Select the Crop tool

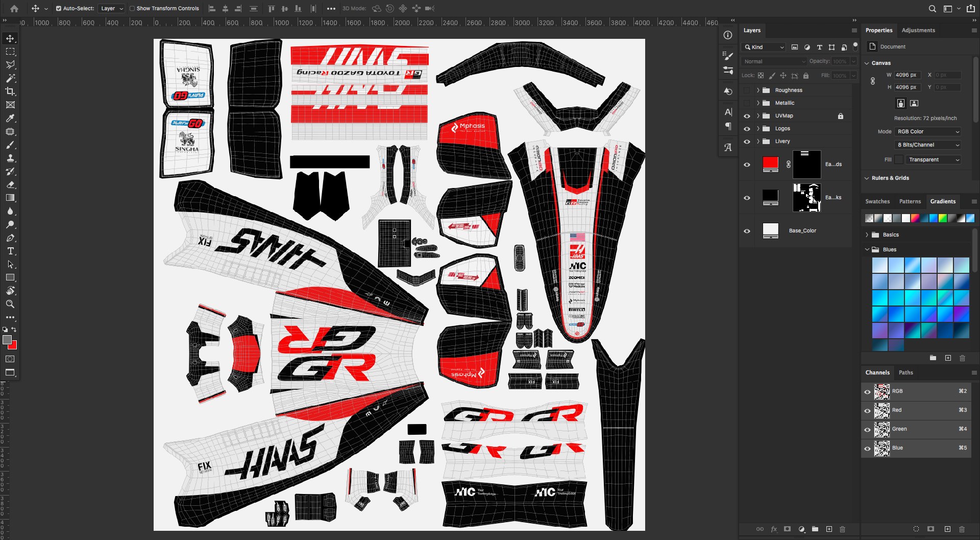(x=10, y=91)
